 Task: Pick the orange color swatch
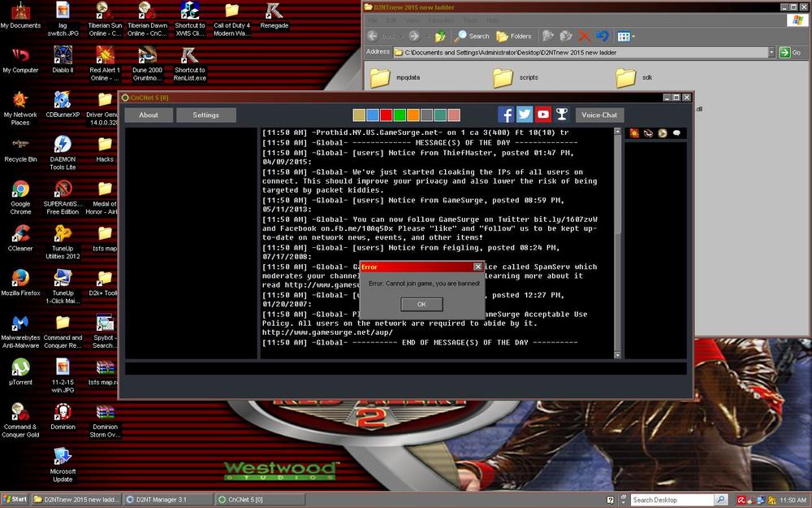(x=412, y=115)
